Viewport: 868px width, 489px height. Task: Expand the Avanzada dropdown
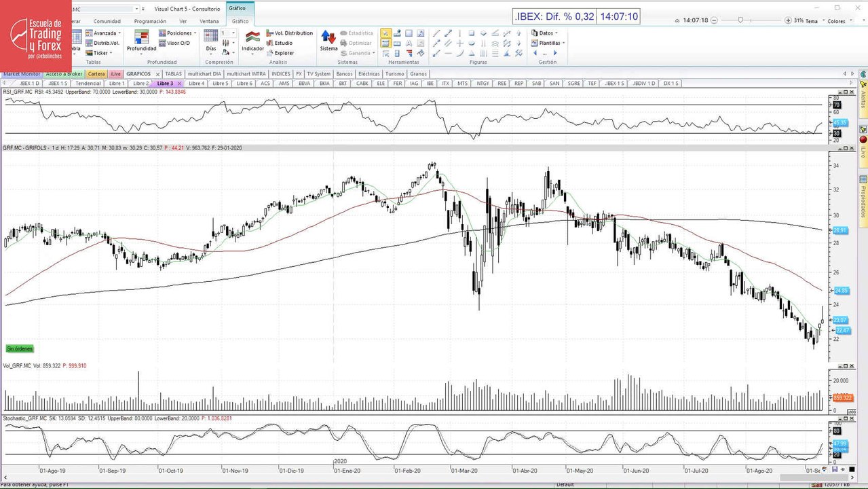pyautogui.click(x=119, y=33)
